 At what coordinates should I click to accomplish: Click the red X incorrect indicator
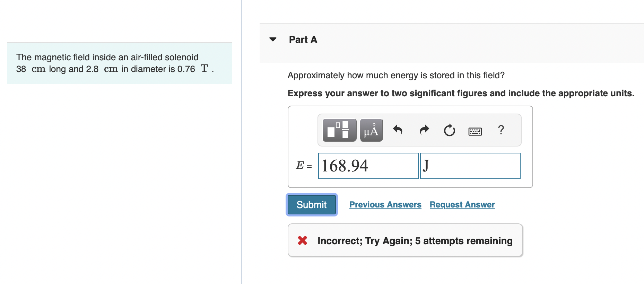(x=302, y=240)
